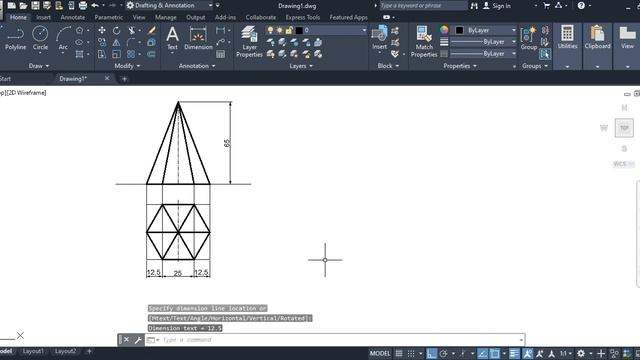The width and height of the screenshot is (640, 360).
Task: Select the Move tool in Modify panel
Action: pyautogui.click(x=102, y=30)
